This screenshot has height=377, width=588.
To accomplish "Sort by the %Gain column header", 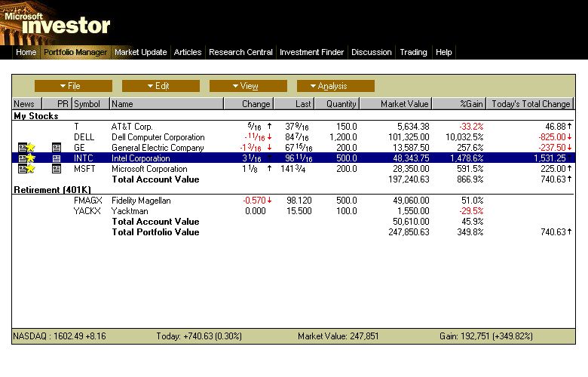I will coord(461,103).
